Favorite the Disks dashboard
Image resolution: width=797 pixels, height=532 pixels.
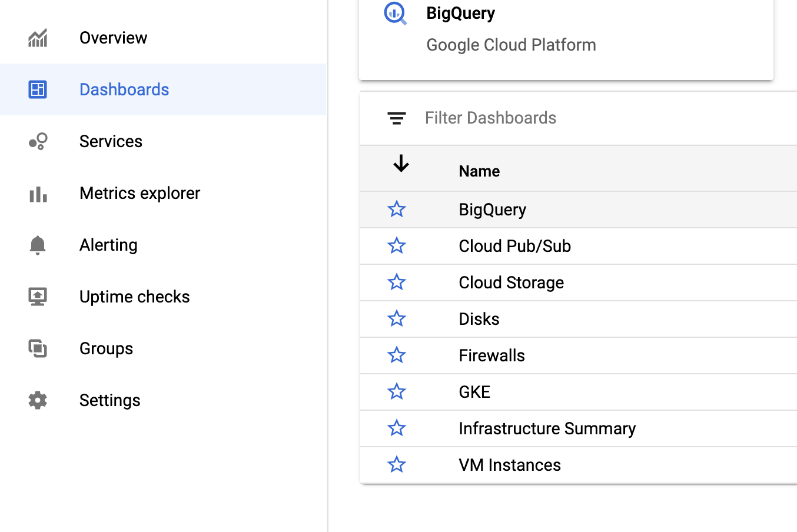click(x=397, y=318)
